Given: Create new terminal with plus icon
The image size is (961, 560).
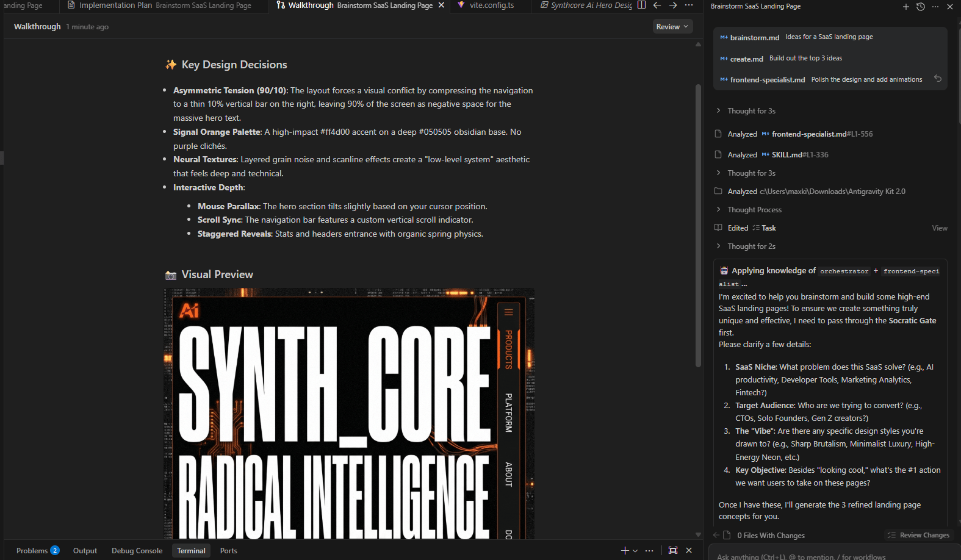Looking at the screenshot, I should click(x=625, y=550).
